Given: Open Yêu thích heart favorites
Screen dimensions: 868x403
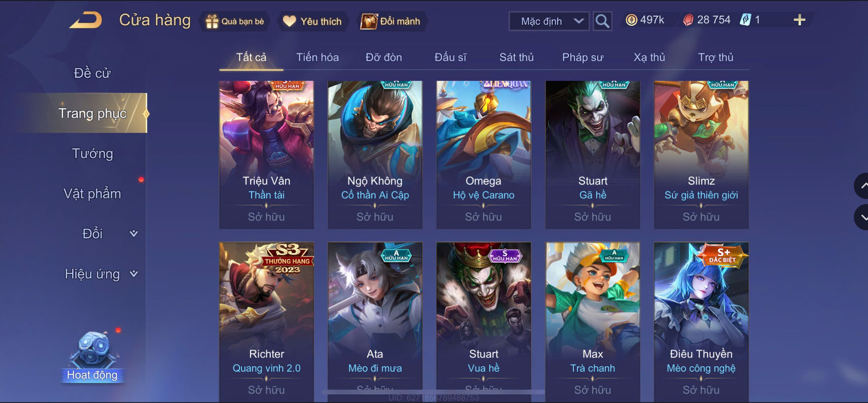Looking at the screenshot, I should 289,21.
